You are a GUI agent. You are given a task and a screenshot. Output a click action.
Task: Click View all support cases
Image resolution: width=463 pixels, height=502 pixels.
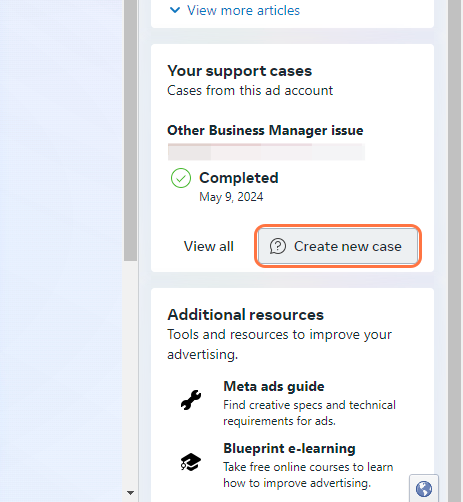(x=209, y=246)
